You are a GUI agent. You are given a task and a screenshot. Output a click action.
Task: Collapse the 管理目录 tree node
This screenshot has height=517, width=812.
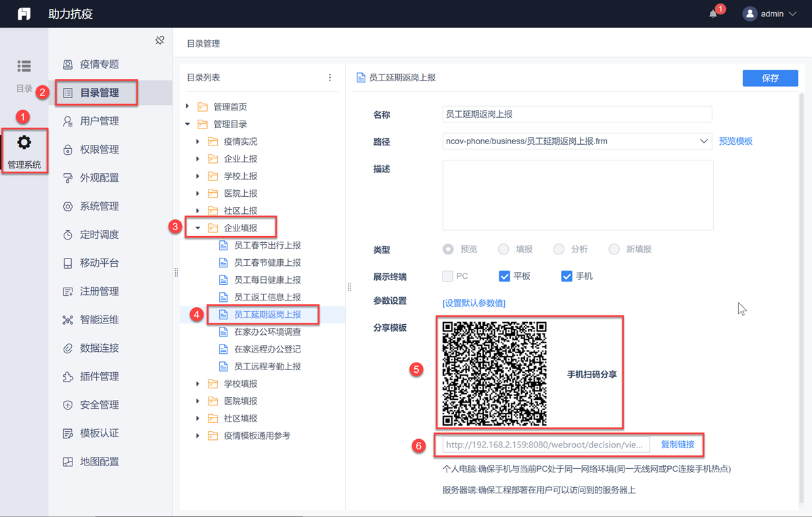[187, 125]
